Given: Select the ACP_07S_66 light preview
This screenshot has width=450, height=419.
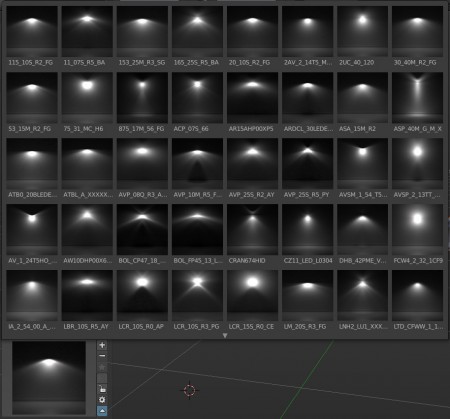Looking at the screenshot, I should [197, 102].
